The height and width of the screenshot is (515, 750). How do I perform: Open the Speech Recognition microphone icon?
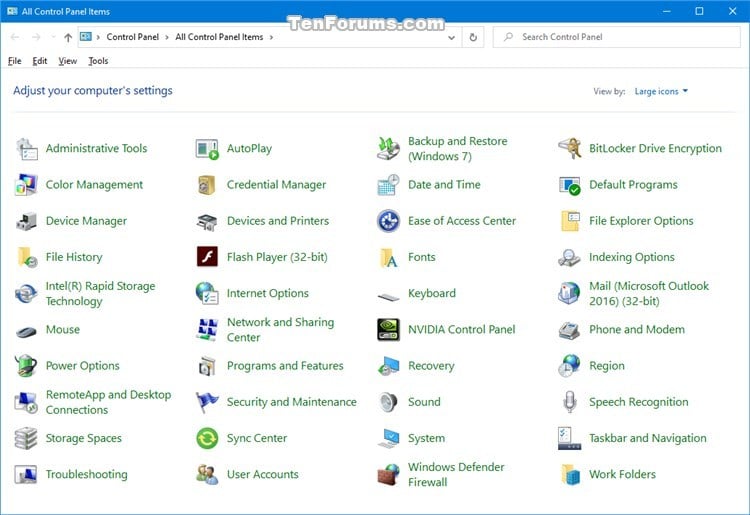[569, 402]
